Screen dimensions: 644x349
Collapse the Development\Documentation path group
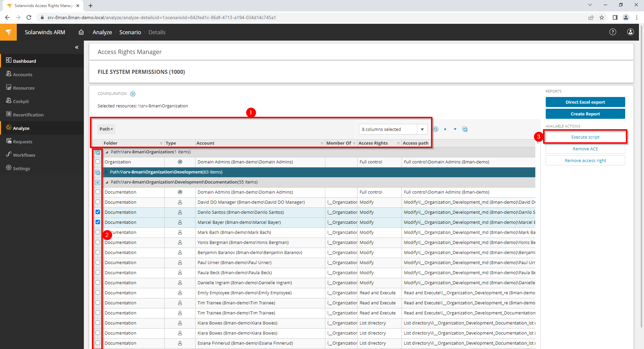[107, 182]
